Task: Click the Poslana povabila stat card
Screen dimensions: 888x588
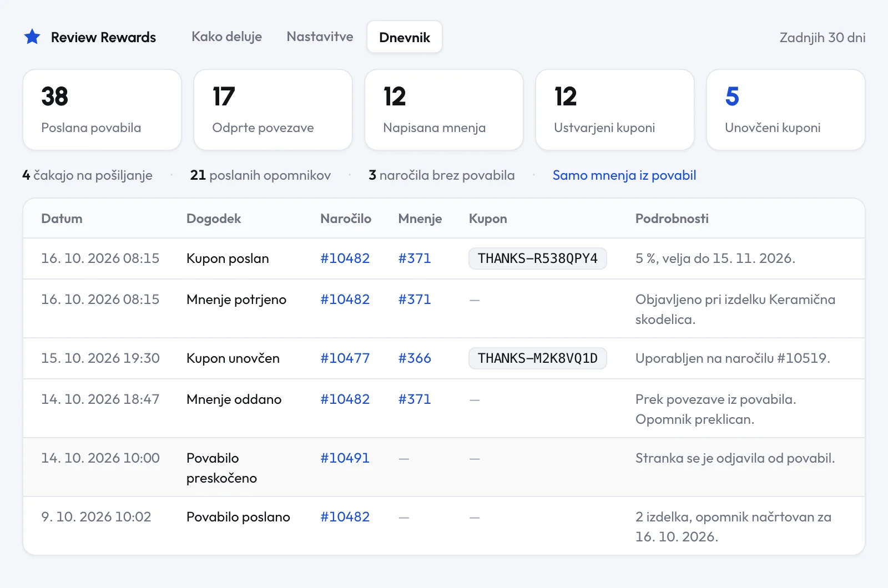Action: (x=102, y=110)
